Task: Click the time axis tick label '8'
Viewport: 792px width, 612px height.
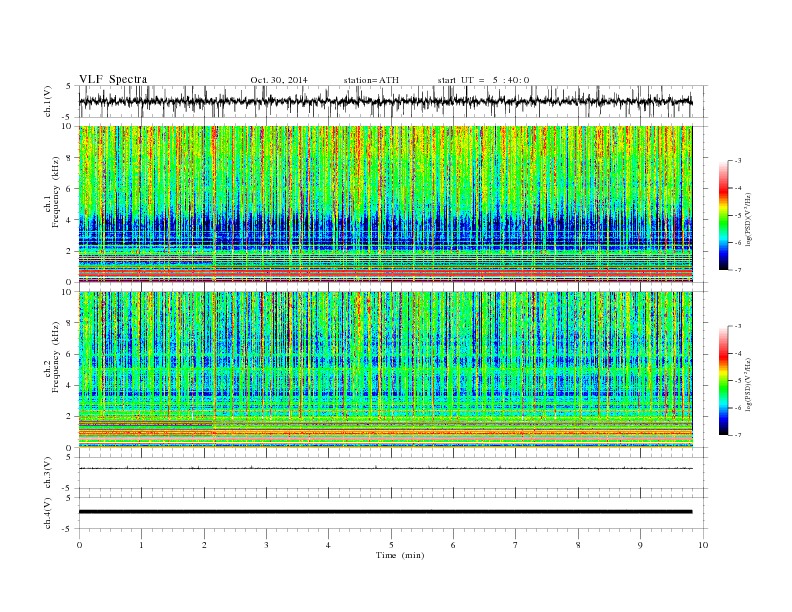Action: pyautogui.click(x=578, y=545)
